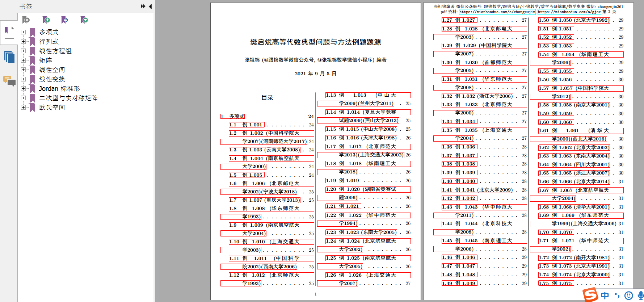Click the bookmark icon beside 线性空间
The image size is (644, 302).
coord(33,70)
